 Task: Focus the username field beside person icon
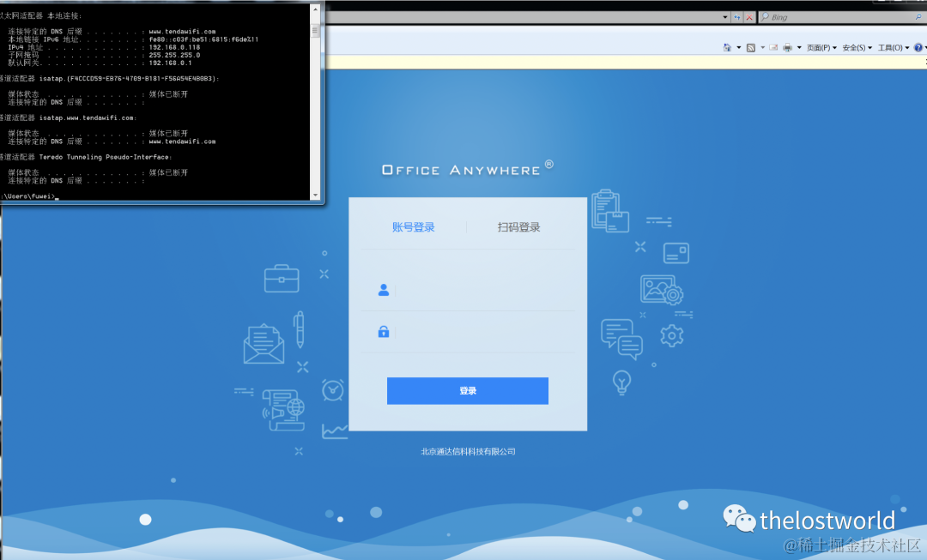[485, 290]
